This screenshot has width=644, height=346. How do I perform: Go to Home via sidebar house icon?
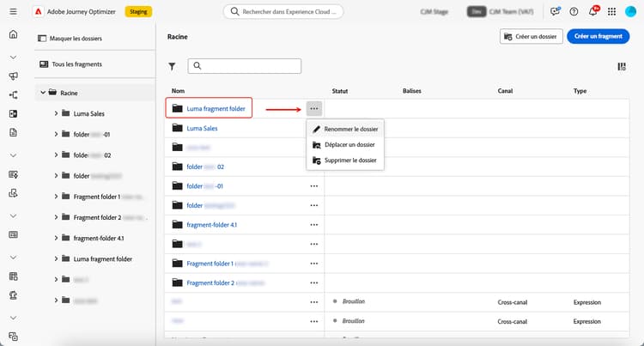click(x=13, y=34)
